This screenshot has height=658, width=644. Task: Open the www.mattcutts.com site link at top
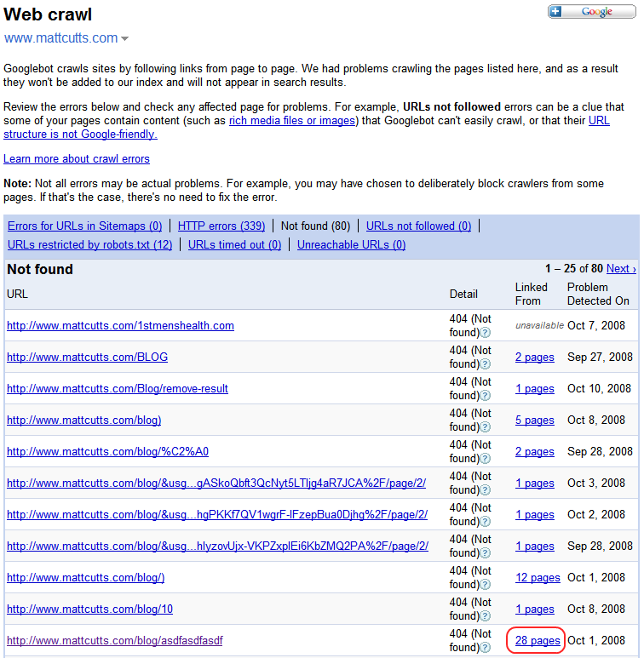[60, 37]
